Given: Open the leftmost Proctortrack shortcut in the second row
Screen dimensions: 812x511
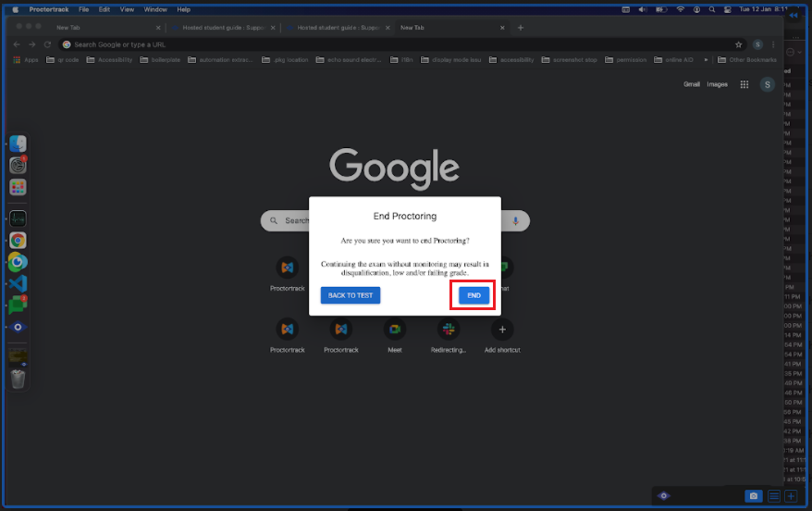Looking at the screenshot, I should 288,336.
